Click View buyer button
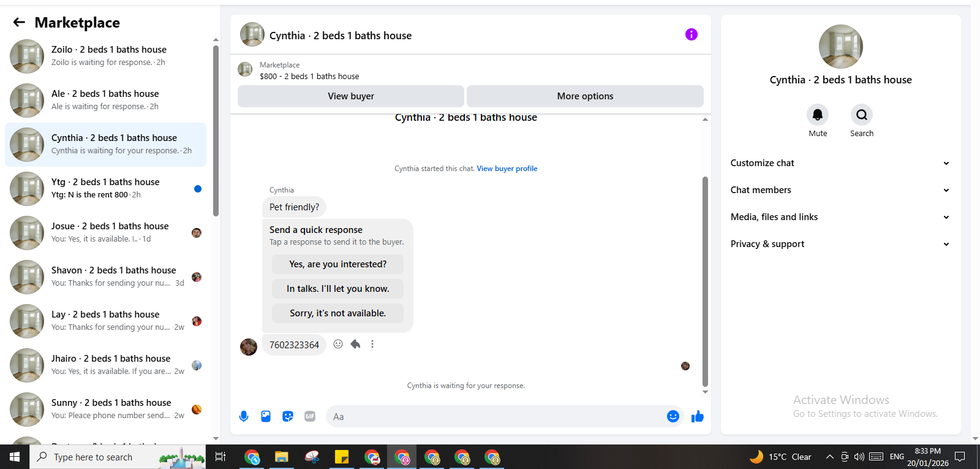Viewport: 980px width, 469px height. coord(351,96)
